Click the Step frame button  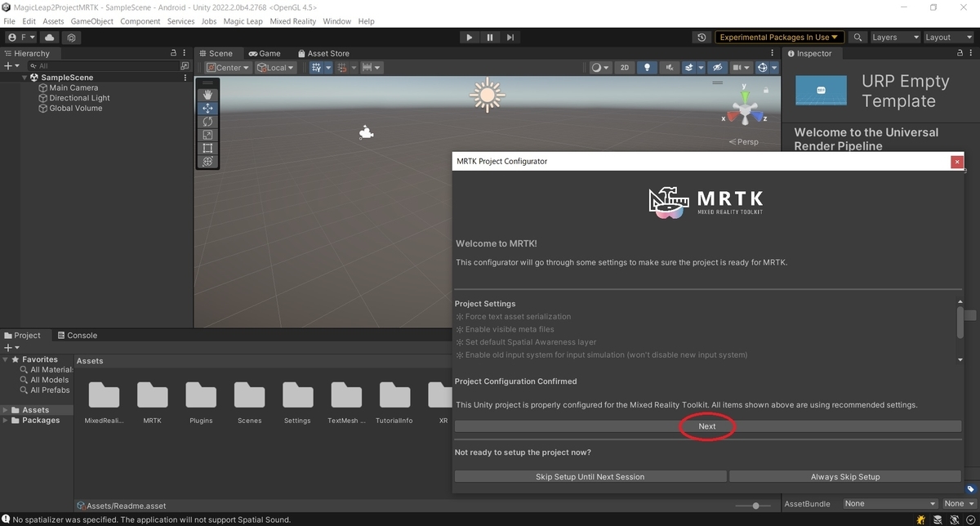click(510, 38)
